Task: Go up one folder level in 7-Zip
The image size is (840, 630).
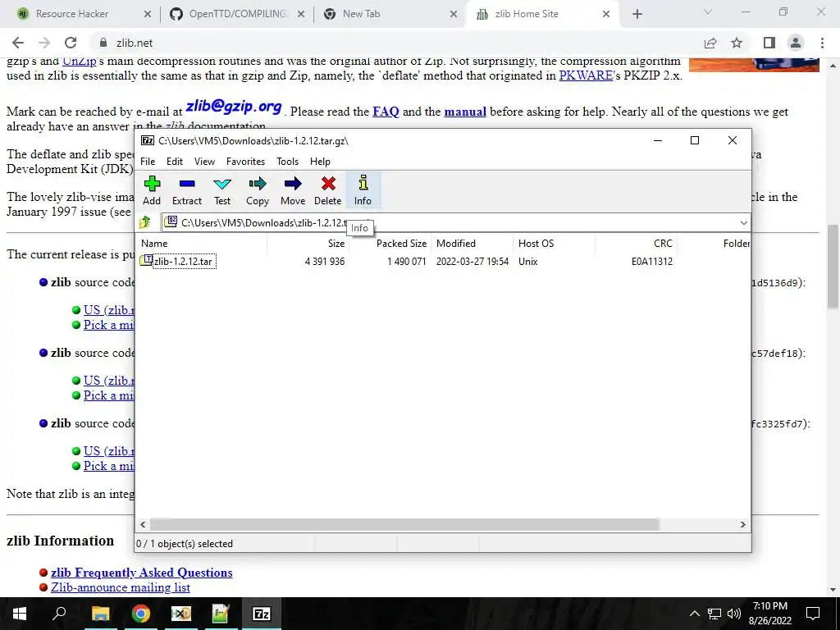Action: [x=145, y=222]
